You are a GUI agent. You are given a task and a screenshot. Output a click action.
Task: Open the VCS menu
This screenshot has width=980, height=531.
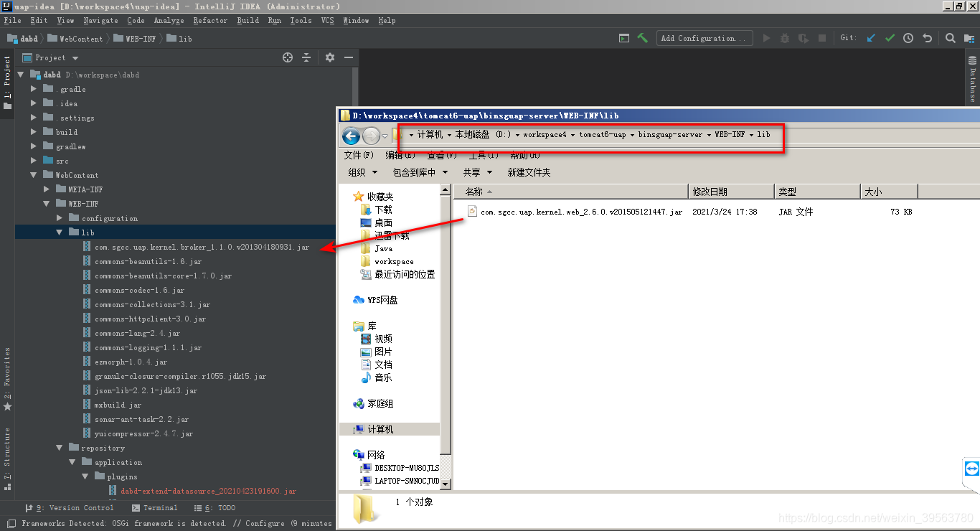(x=327, y=20)
